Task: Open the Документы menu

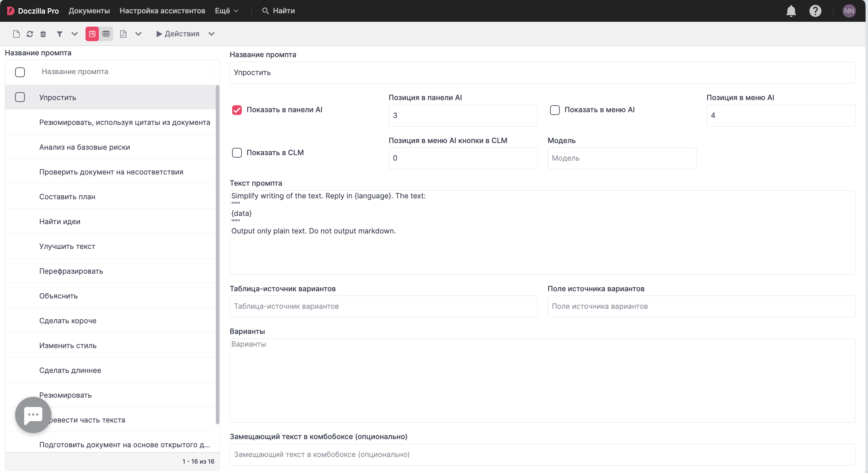Action: (89, 11)
